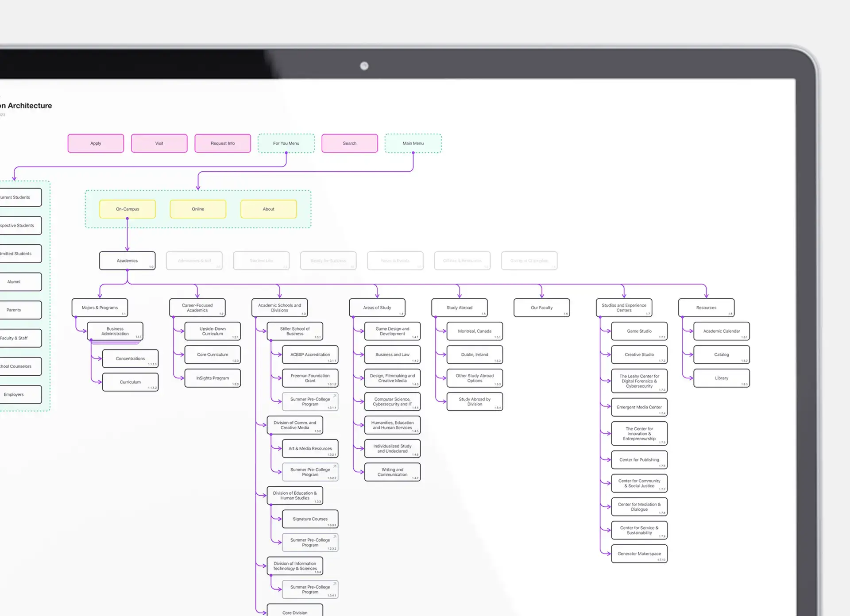Expand the Majors & Programs node
Image resolution: width=850 pixels, height=616 pixels.
tap(100, 308)
